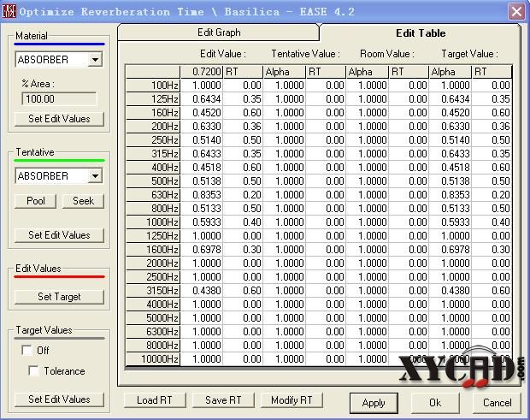Screen dimensions: 530x420
Task: Select the 500Hz row header
Action: click(153, 181)
